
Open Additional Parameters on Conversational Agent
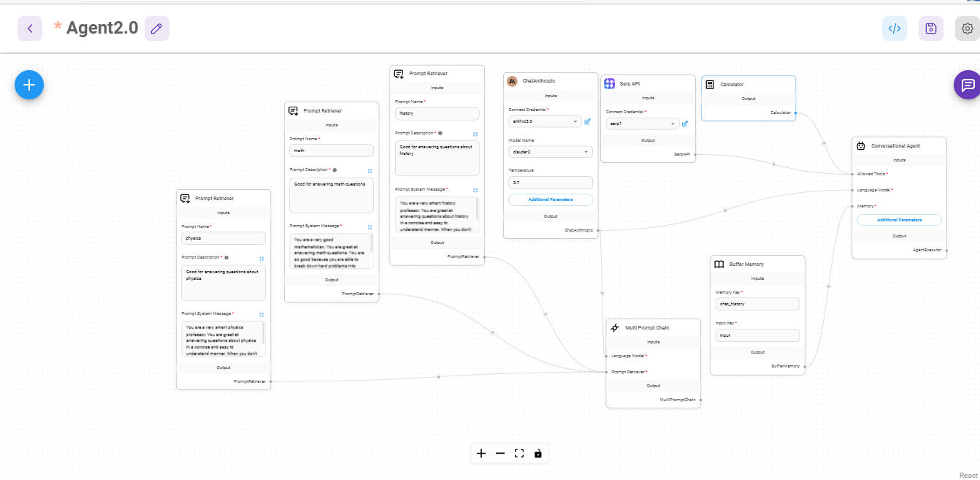coord(899,219)
